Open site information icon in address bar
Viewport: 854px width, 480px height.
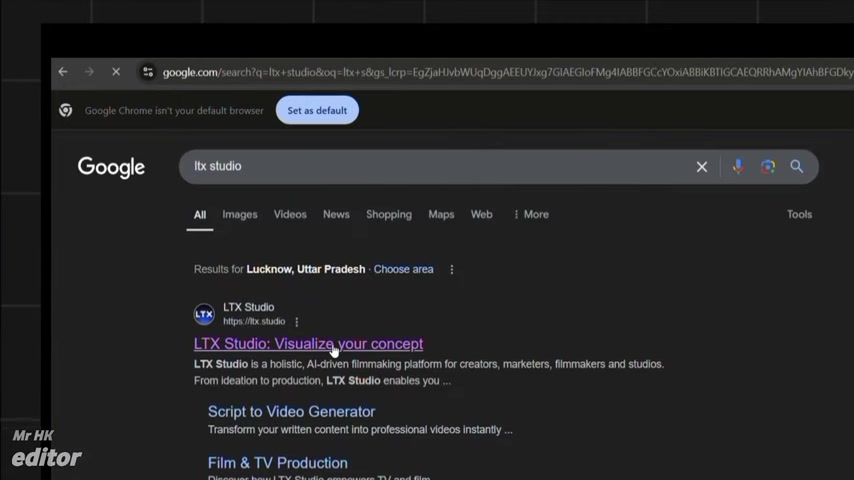[x=148, y=72]
